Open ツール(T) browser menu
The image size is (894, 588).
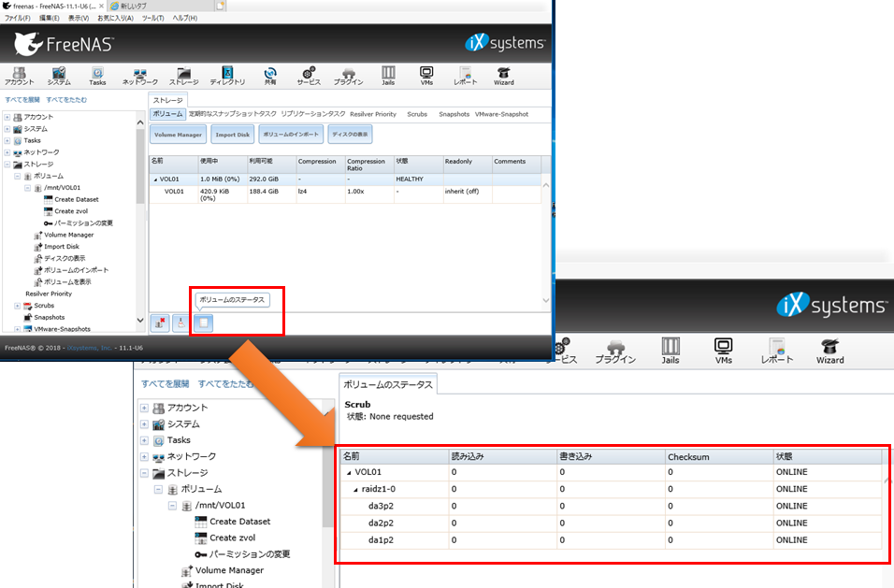point(152,19)
